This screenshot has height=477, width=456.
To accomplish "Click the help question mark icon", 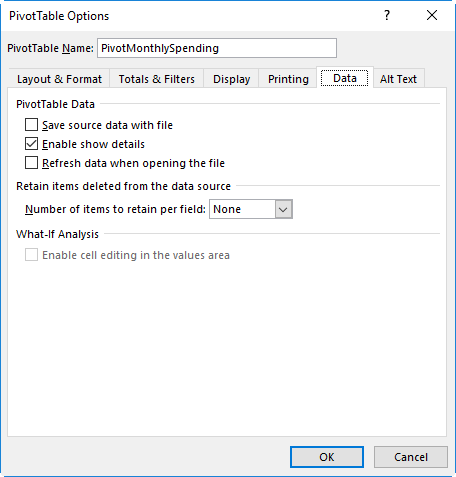I will click(387, 15).
